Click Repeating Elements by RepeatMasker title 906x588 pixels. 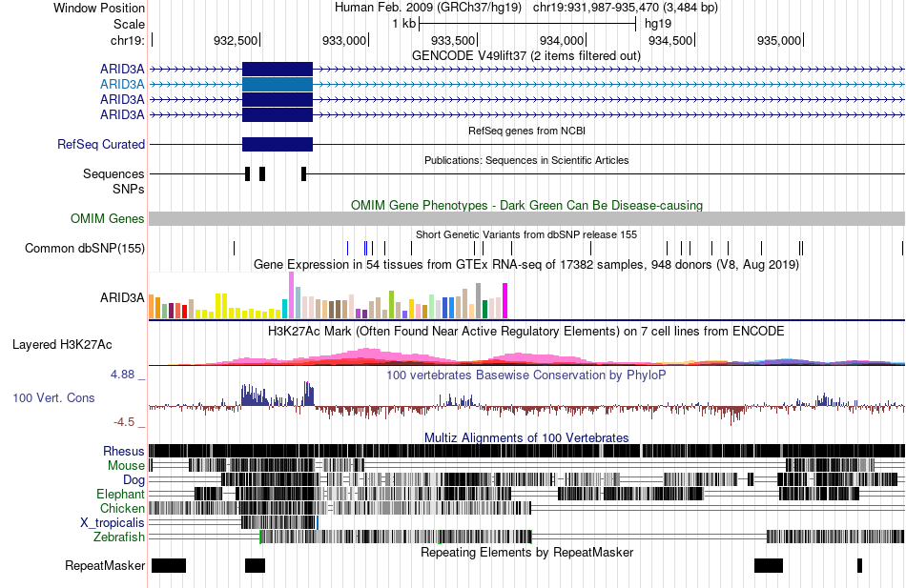[526, 552]
